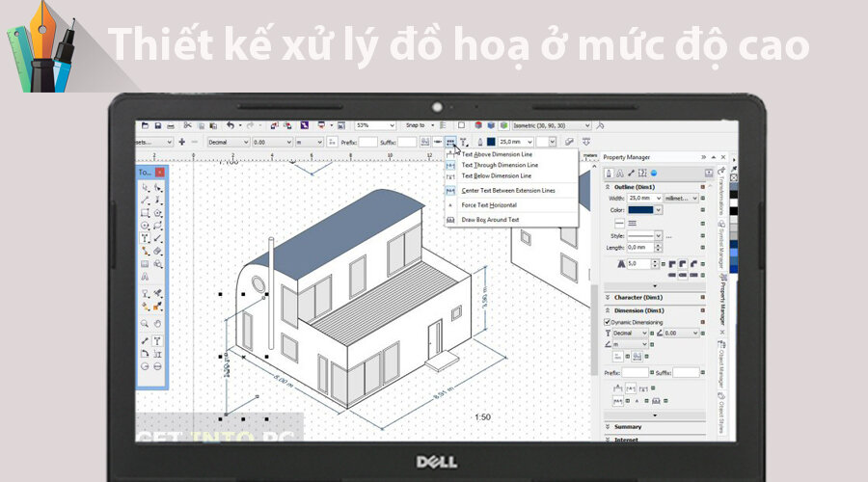The width and height of the screenshot is (868, 482).
Task: Select Draw Box Around Text option
Action: coord(490,220)
